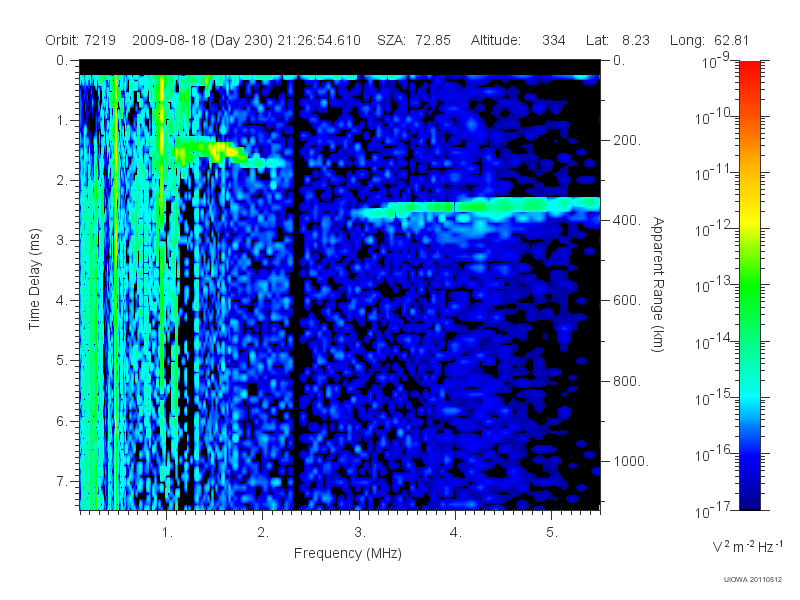Click the timestamp '21:26:54.610'
This screenshot has width=800, height=600.
pyautogui.click(x=319, y=40)
